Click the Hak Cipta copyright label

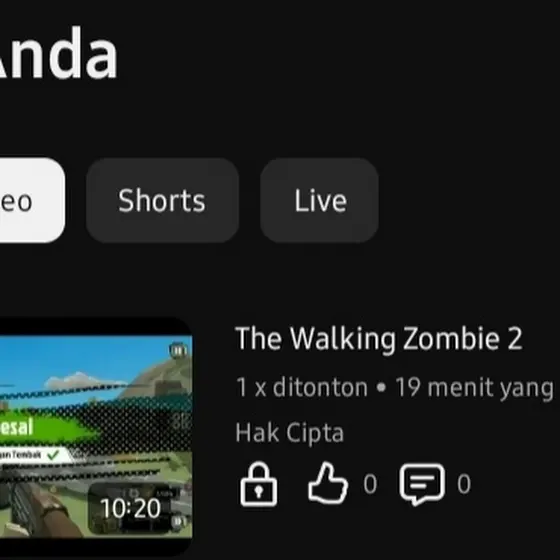[290, 433]
